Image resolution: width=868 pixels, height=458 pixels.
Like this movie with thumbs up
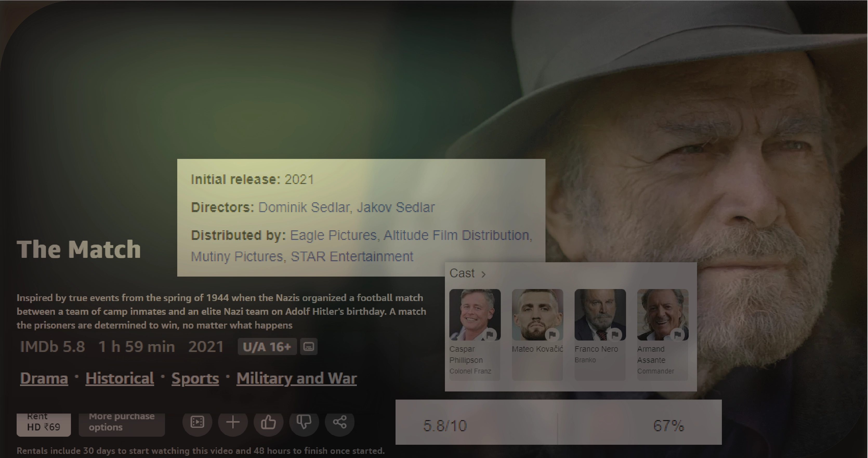tap(268, 422)
